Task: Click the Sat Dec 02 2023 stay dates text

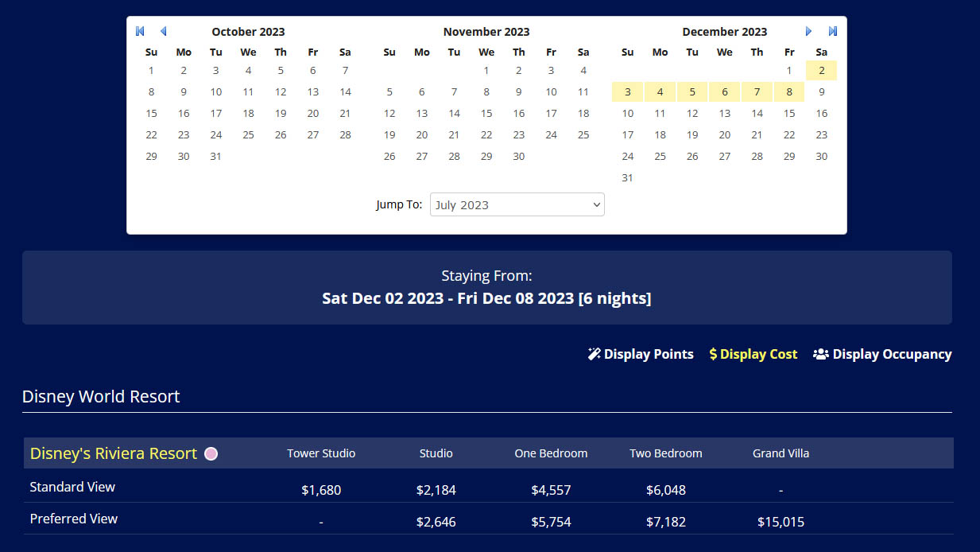Action: click(486, 299)
